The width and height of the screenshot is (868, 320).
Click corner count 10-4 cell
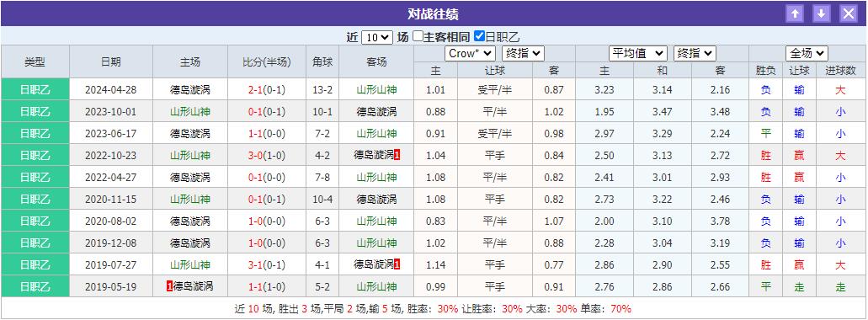[x=322, y=199]
